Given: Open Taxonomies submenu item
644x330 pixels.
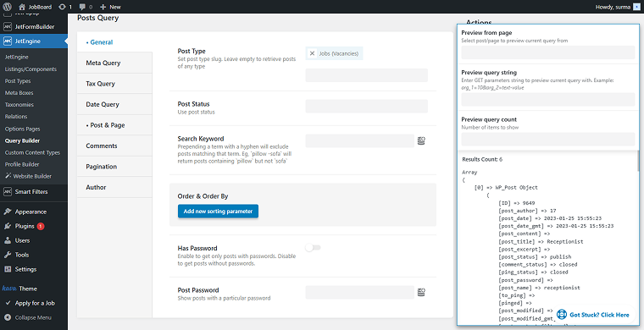Looking at the screenshot, I should pos(19,105).
